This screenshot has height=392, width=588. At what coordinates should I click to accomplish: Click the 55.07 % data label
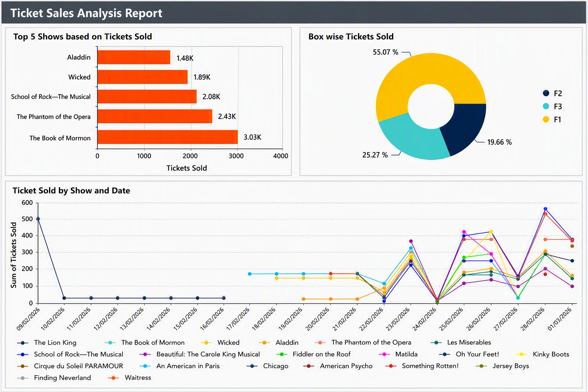(x=385, y=52)
